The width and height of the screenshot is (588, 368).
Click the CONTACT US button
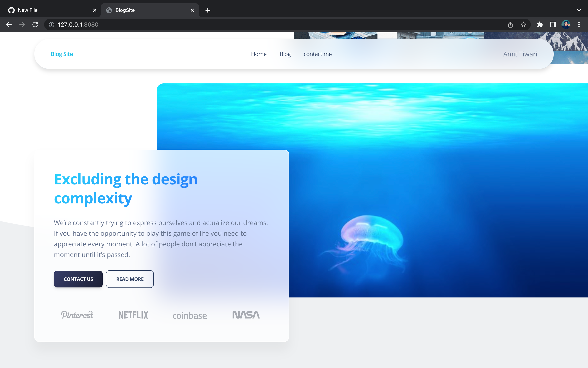[x=78, y=279]
